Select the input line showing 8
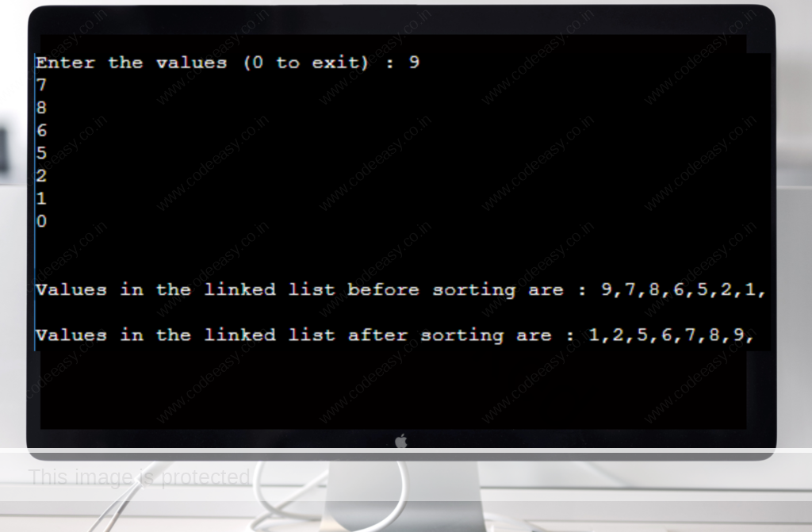Viewport: 812px width, 532px height. click(41, 108)
